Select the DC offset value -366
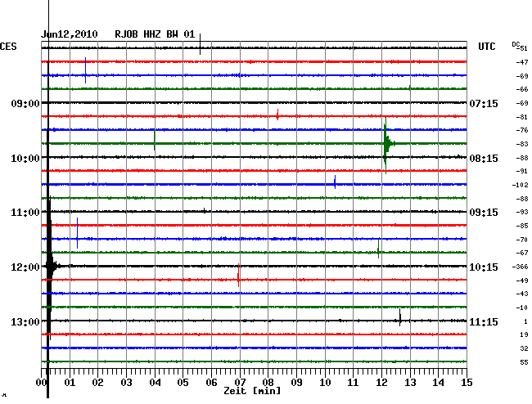 (x=520, y=267)
